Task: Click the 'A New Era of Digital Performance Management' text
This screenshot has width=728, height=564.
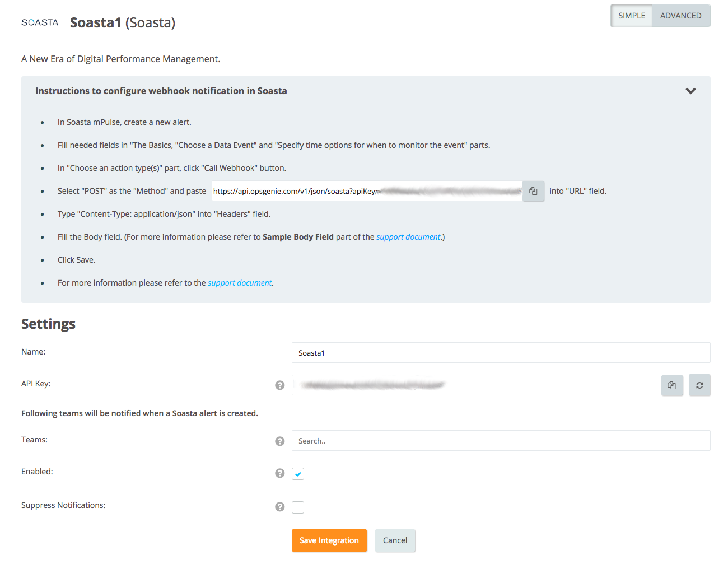Action: point(121,59)
